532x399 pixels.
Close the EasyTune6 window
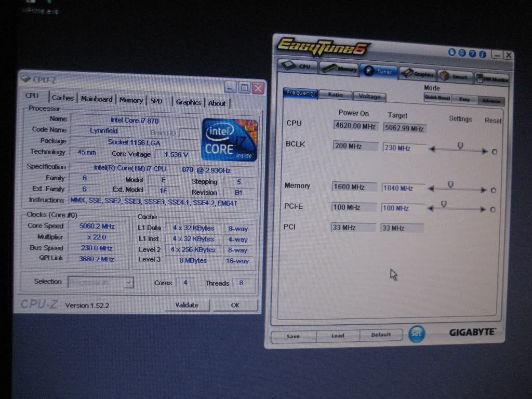(508, 55)
